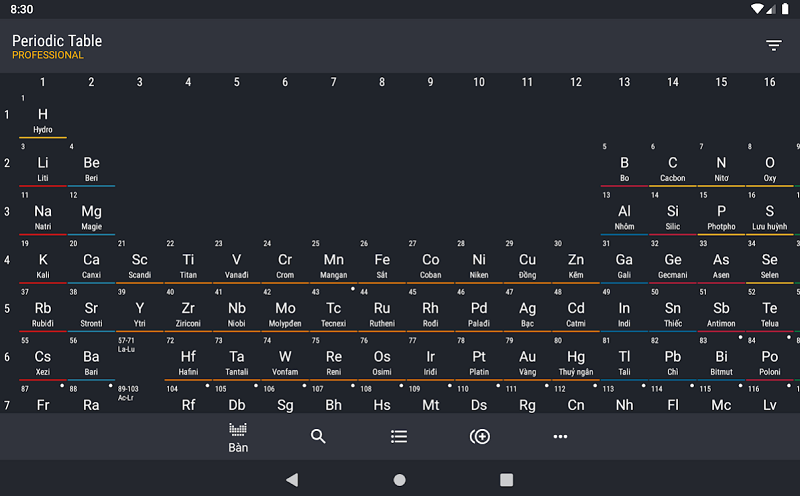Image resolution: width=800 pixels, height=496 pixels.
Task: Select the Iriđi (Ir) element
Action: click(430, 358)
